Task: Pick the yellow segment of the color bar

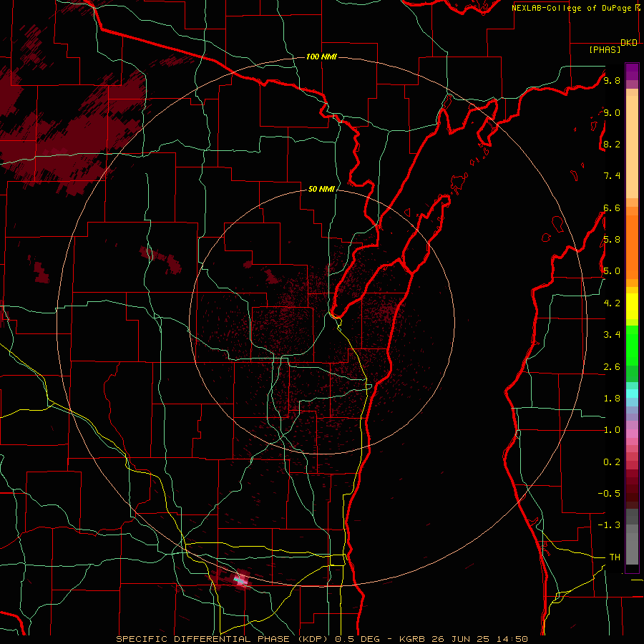Action: pos(632,306)
